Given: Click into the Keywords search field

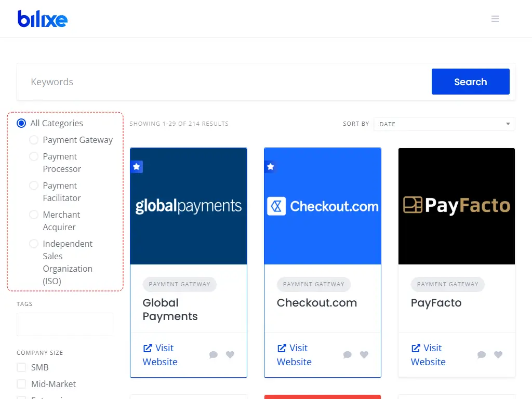Looking at the screenshot, I should point(224,82).
